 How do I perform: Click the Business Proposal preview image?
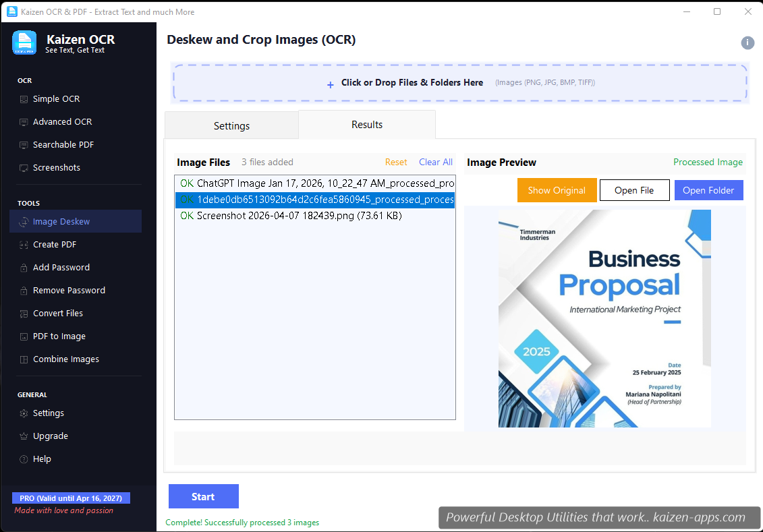click(604, 318)
